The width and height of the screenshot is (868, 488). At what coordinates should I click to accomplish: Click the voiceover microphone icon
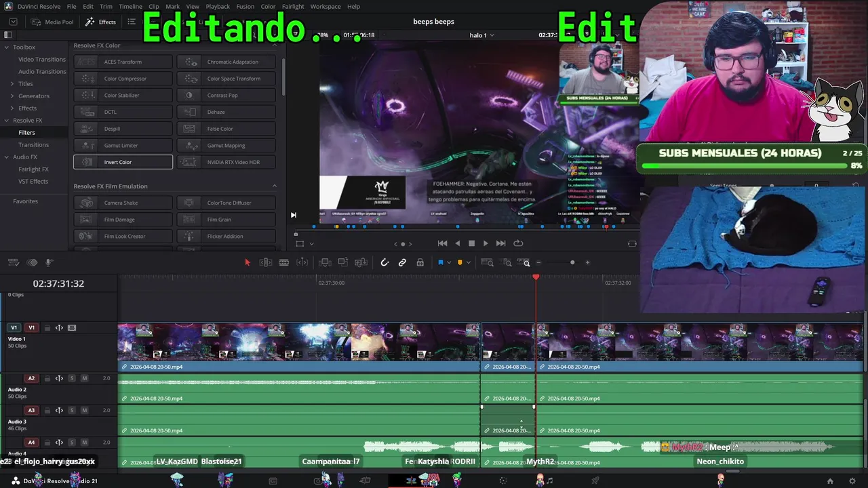[49, 262]
